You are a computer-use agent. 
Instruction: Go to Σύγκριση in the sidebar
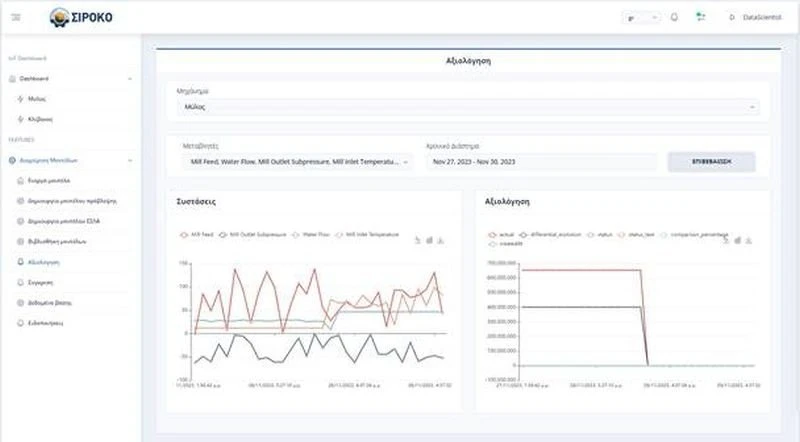coord(42,283)
